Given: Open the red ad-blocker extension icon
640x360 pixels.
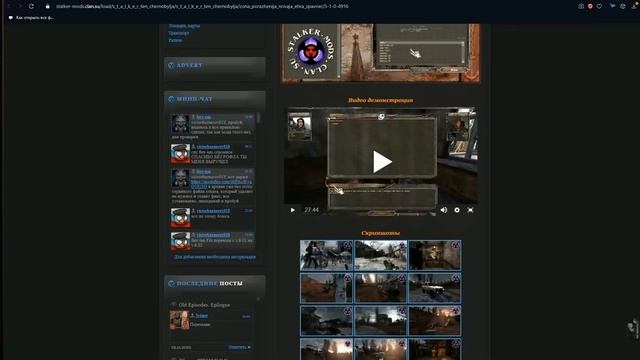Looking at the screenshot, I should 590,6.
